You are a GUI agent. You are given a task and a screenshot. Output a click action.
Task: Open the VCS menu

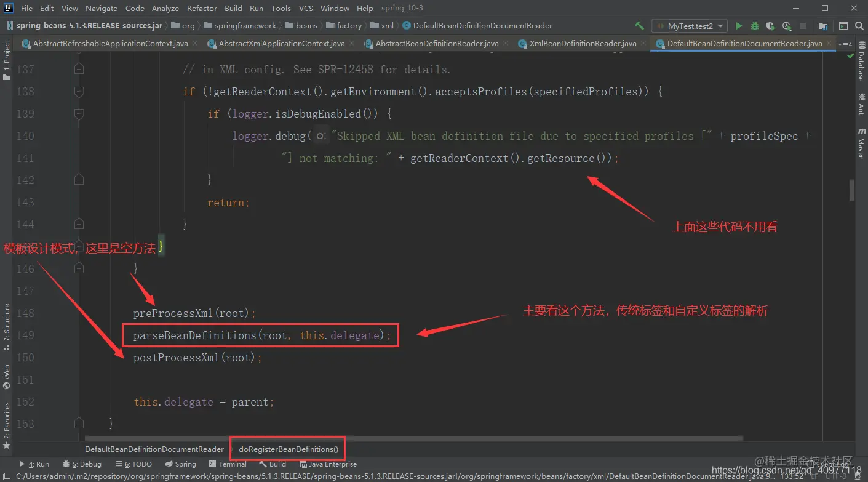tap(306, 9)
